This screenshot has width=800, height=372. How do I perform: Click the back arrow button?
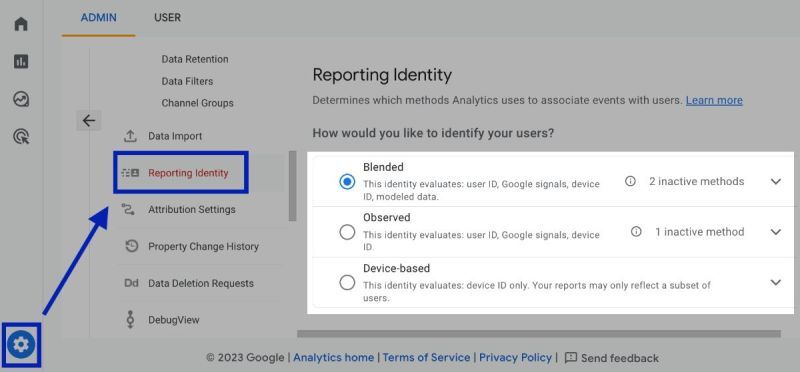(x=89, y=121)
